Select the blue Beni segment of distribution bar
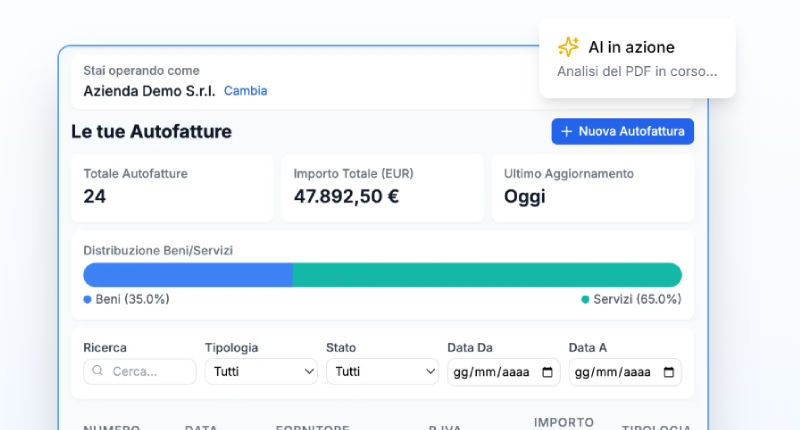 pos(187,275)
